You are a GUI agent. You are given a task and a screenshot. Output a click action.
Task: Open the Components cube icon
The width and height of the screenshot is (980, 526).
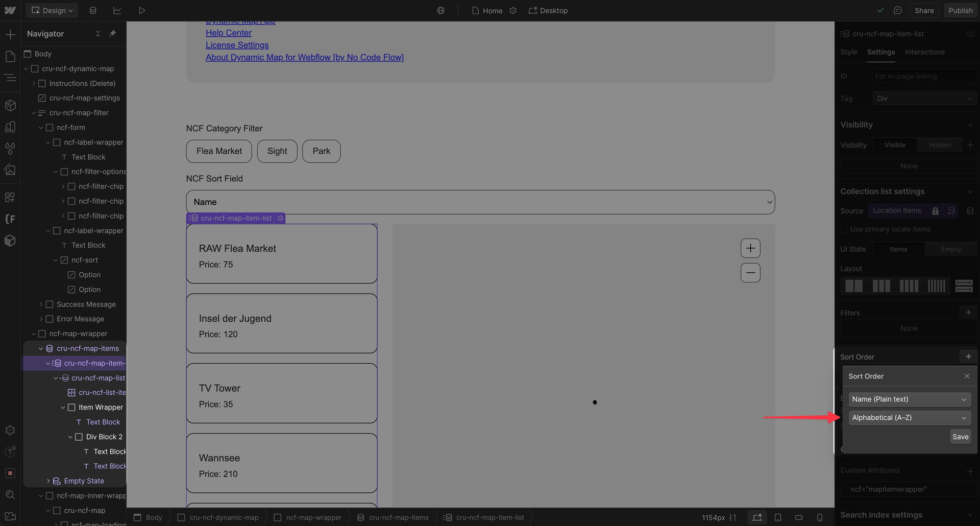[10, 105]
